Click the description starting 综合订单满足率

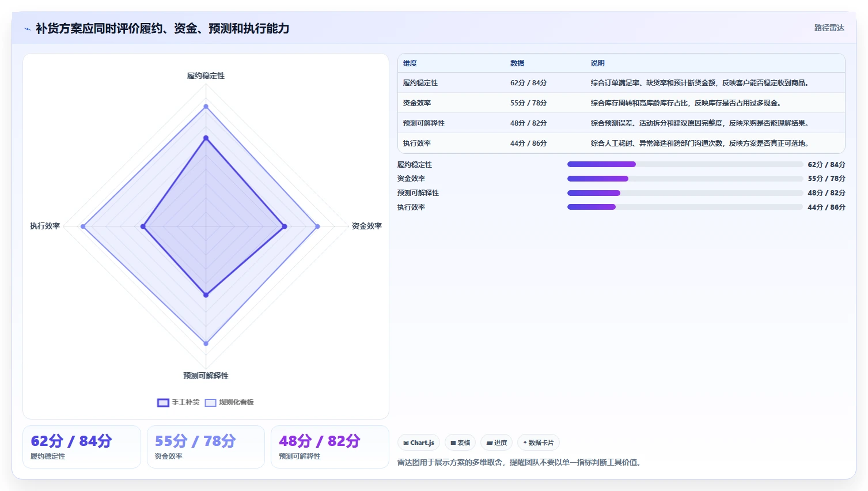coord(700,83)
